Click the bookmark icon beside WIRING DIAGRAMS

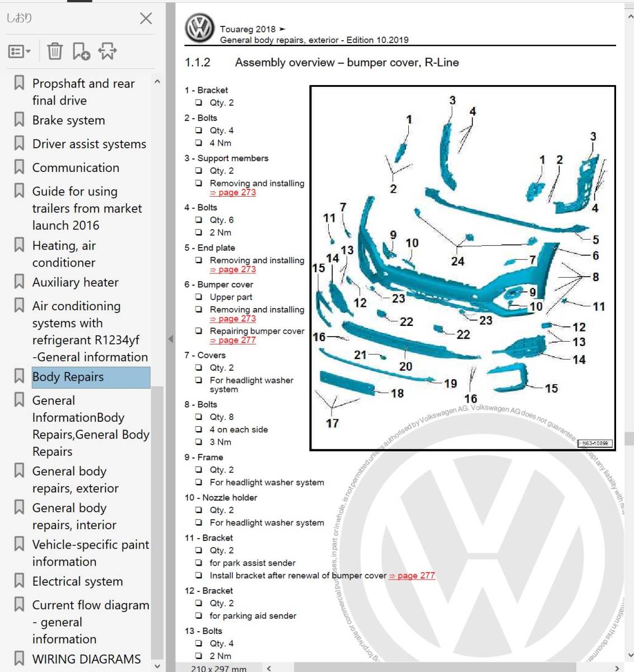click(x=19, y=659)
